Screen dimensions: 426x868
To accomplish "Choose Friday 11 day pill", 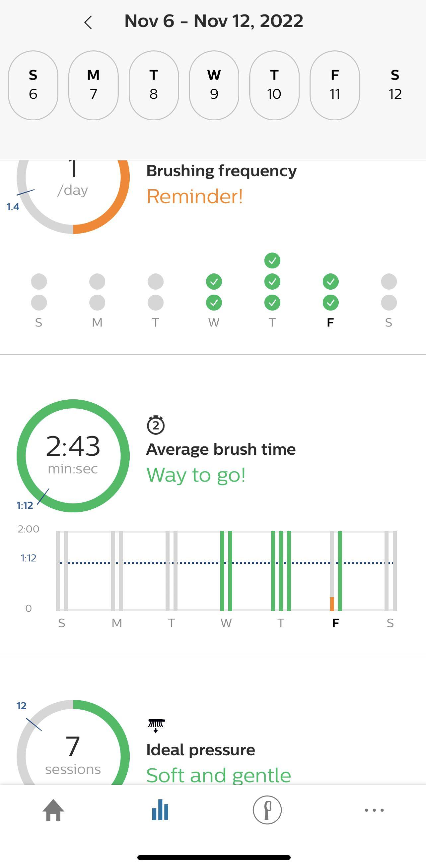I will (334, 85).
